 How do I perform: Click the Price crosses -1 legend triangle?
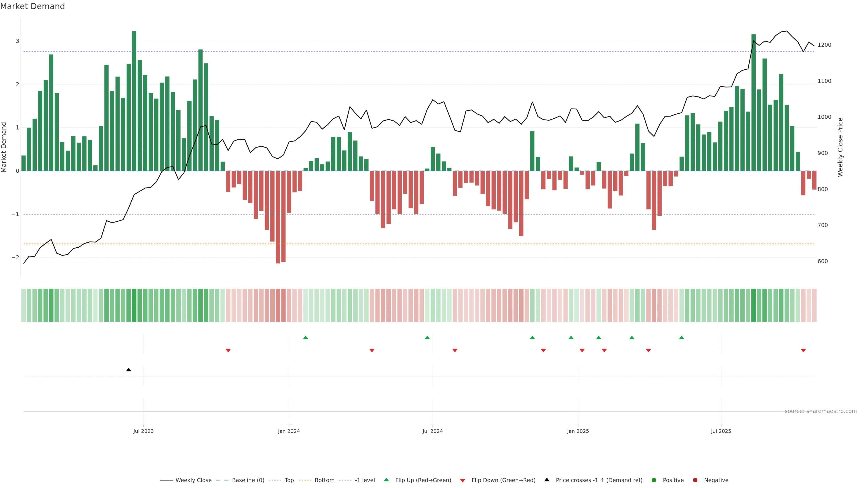click(x=547, y=480)
